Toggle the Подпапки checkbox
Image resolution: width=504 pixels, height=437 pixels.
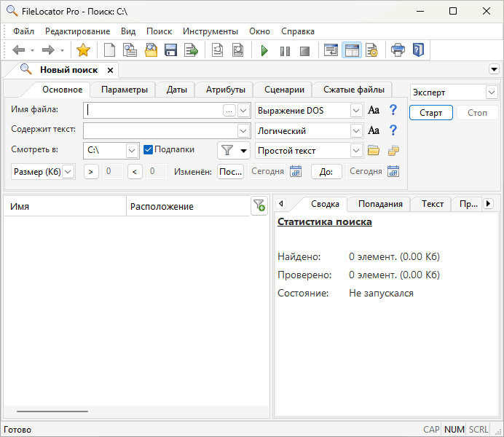point(148,150)
